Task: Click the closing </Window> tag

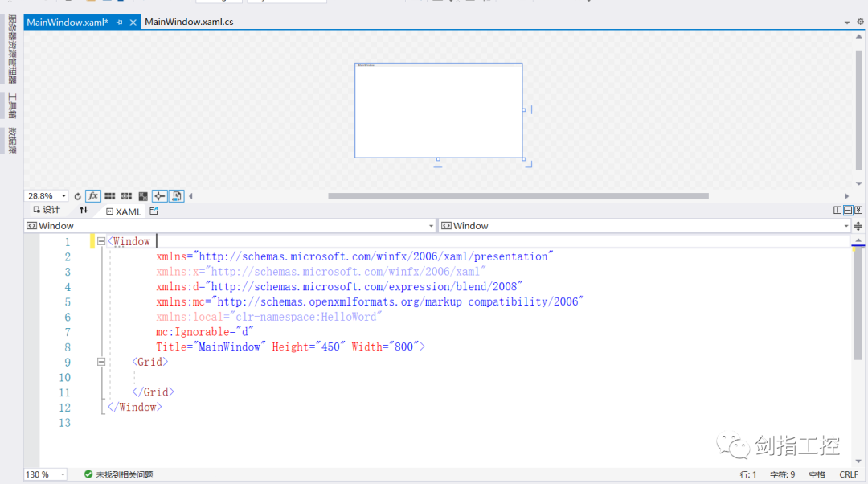Action: point(135,407)
